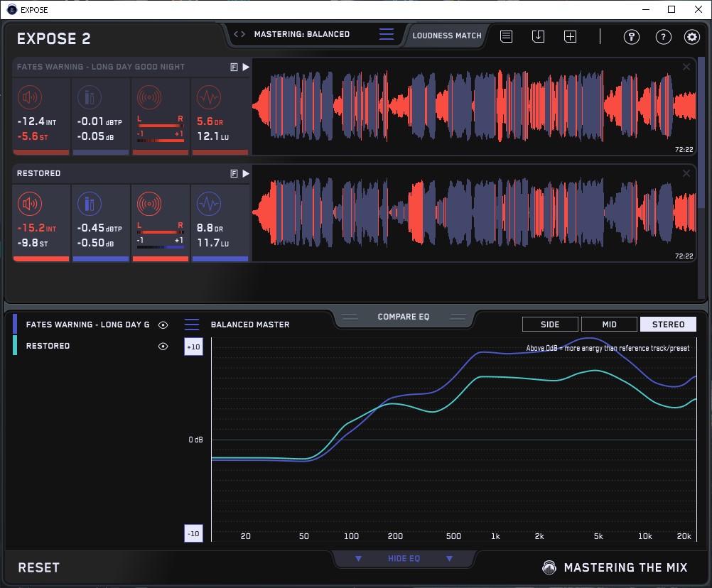Click the Balanced Master label
This screenshot has width=712, height=588.
point(250,325)
